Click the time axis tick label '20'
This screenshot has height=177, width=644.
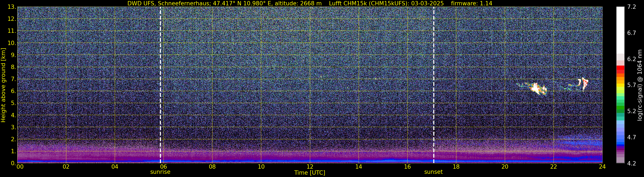(x=505, y=167)
